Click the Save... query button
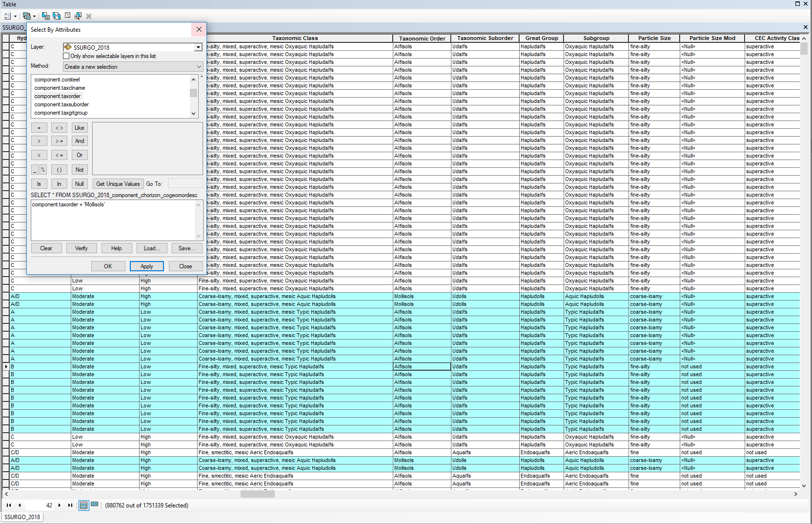The image size is (812, 524). point(187,248)
